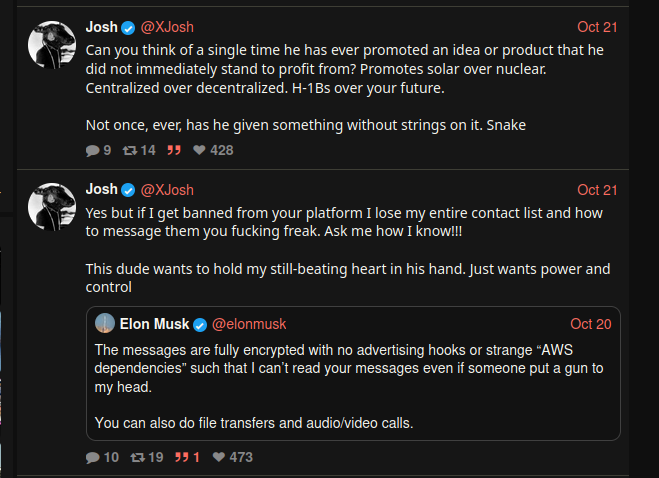Click the verified badge on the "Snake" tweet

pyautogui.click(x=128, y=27)
